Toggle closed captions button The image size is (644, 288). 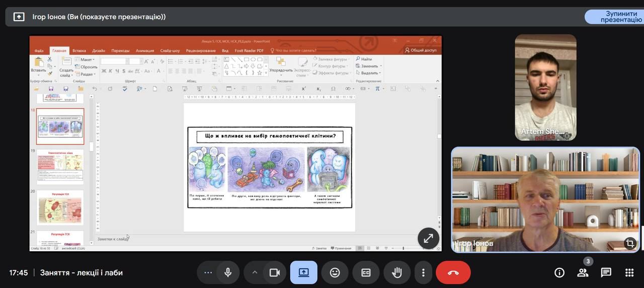[x=366, y=272]
